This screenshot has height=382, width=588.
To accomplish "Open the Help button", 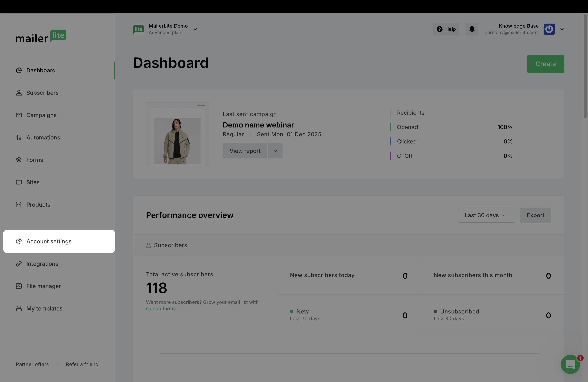I will click(x=446, y=29).
